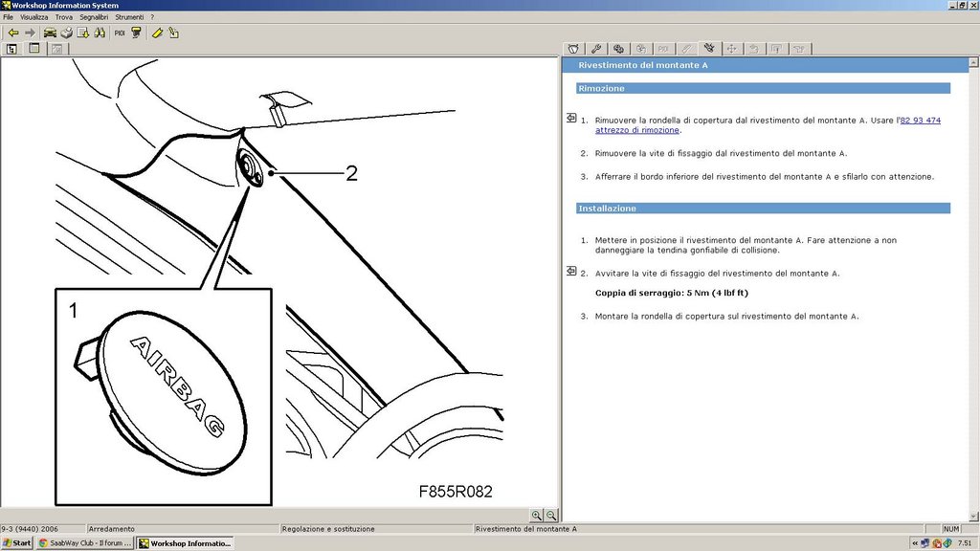Click the network computers tray icon
Viewport: 980px width, 551px height.
point(925,543)
